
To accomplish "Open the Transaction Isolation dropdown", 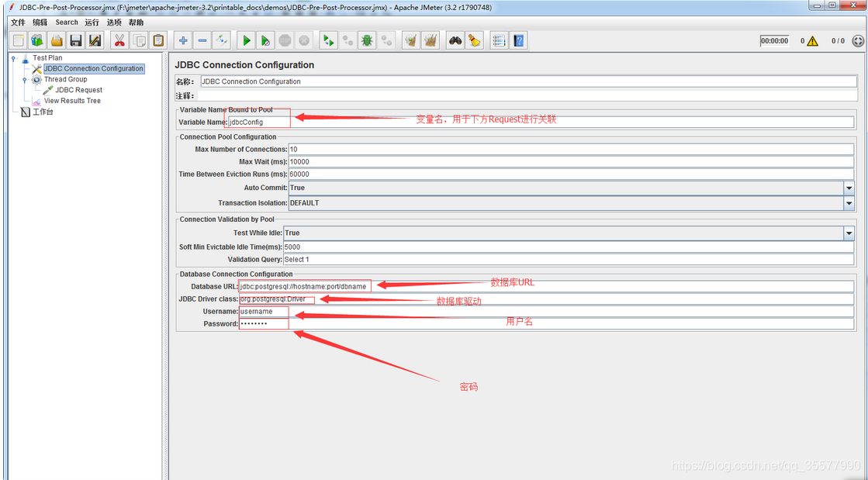I will tap(849, 203).
